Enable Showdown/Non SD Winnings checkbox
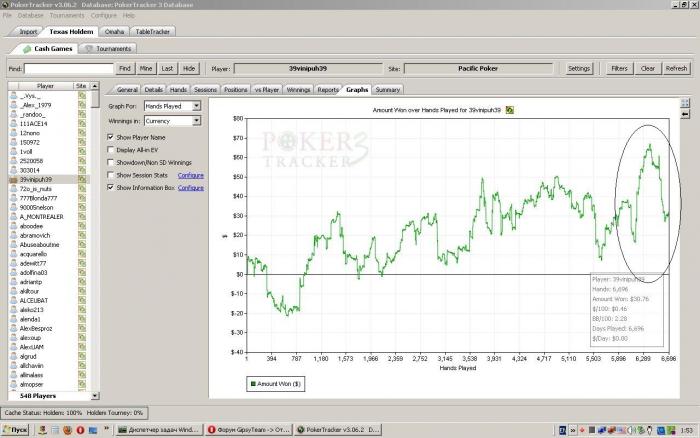This screenshot has height=438, width=700. coord(110,162)
